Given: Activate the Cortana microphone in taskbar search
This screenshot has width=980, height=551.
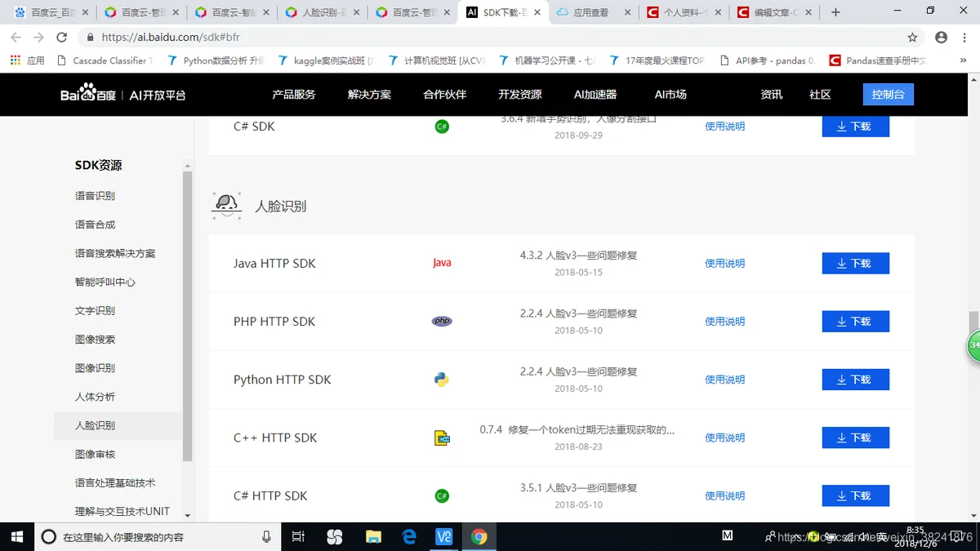Looking at the screenshot, I should tap(266, 536).
